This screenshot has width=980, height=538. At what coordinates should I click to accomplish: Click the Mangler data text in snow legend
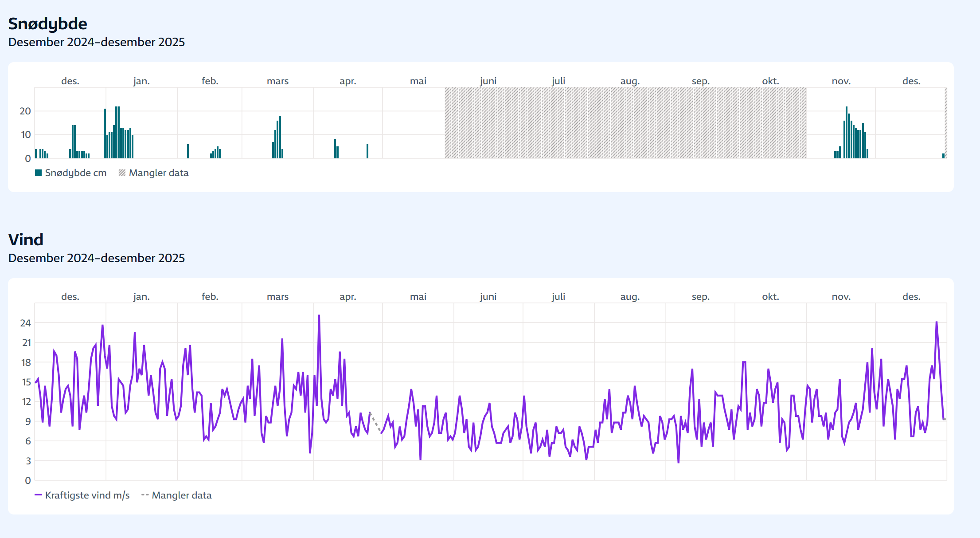pyautogui.click(x=159, y=173)
